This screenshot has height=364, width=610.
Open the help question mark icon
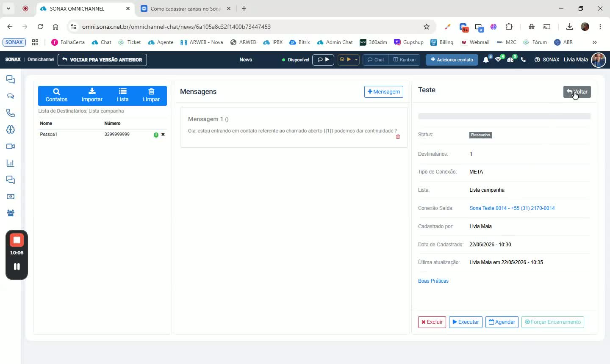[x=537, y=60]
